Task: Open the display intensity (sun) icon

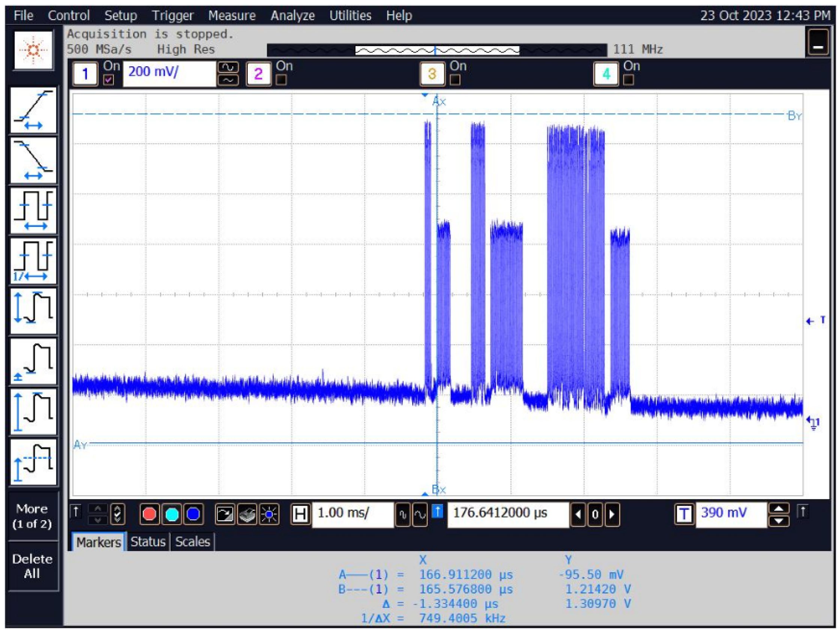Action: point(270,515)
